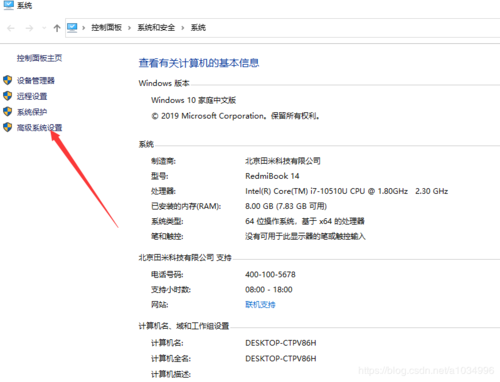Click 计算机名 value DESKTOP-CTPV86H

coord(281,343)
